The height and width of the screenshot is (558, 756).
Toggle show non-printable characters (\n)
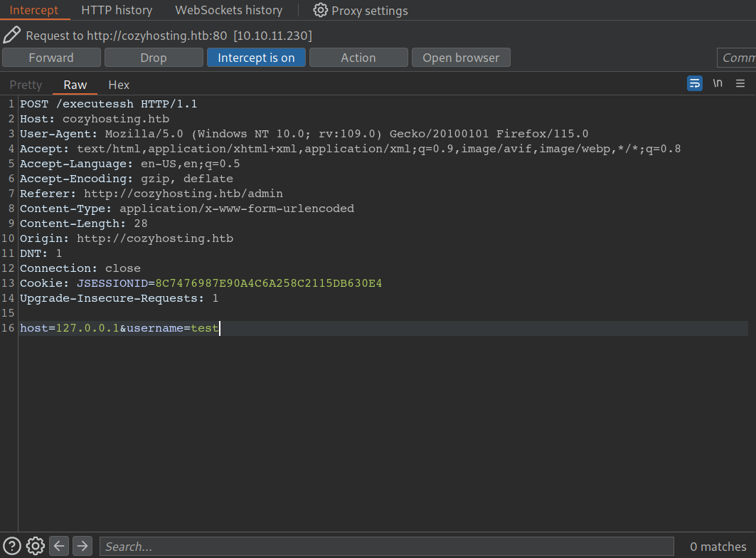[x=718, y=83]
